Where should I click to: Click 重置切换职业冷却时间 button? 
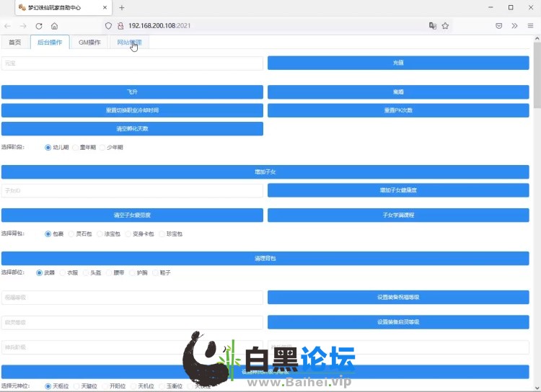coord(132,110)
